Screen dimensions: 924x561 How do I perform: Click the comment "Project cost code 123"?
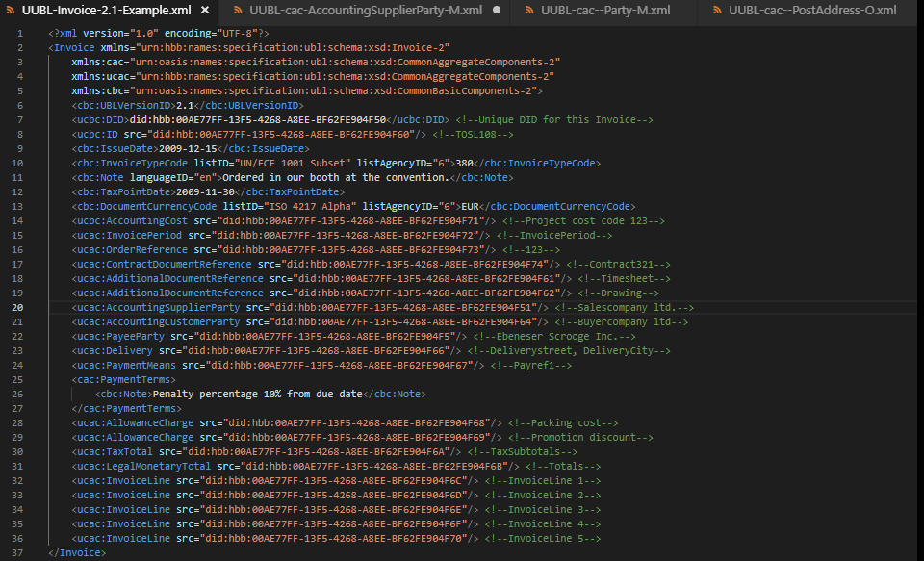click(583, 221)
